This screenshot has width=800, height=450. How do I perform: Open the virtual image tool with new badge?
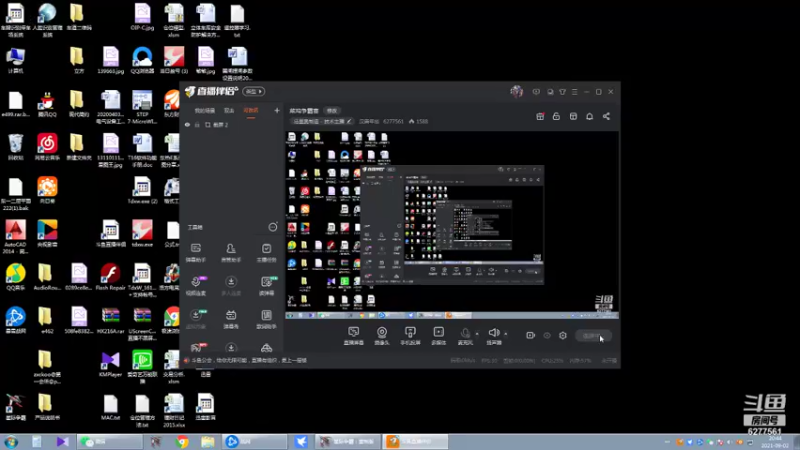click(x=195, y=319)
